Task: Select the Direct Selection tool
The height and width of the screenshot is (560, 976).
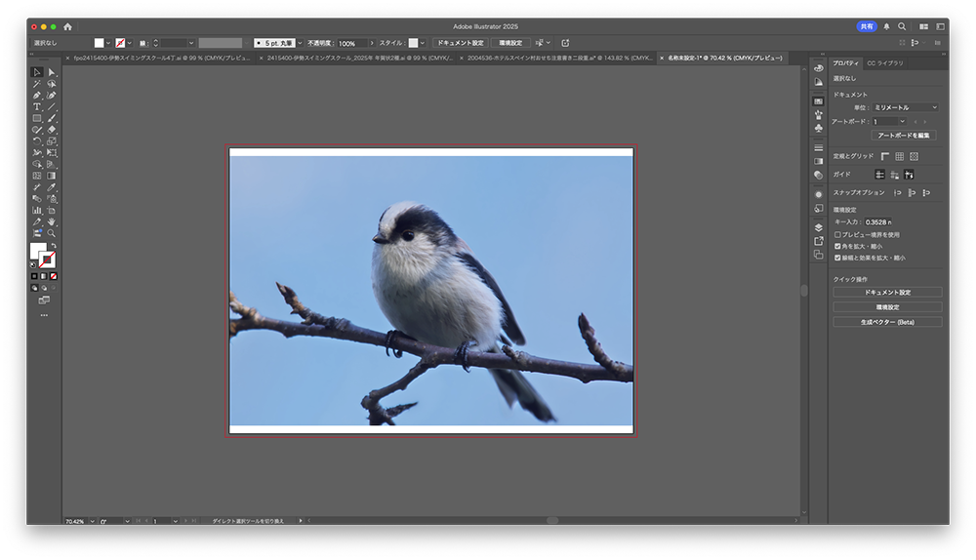Action: pyautogui.click(x=52, y=72)
